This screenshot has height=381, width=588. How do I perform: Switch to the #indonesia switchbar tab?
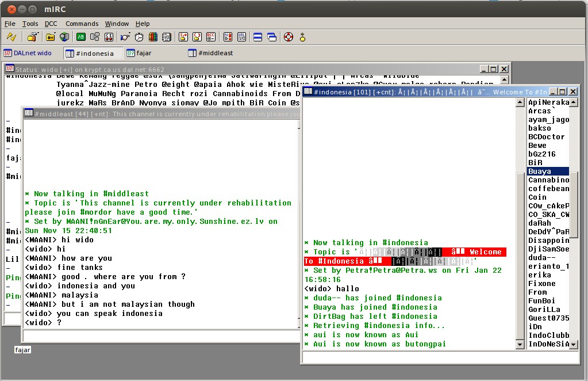[x=93, y=54]
